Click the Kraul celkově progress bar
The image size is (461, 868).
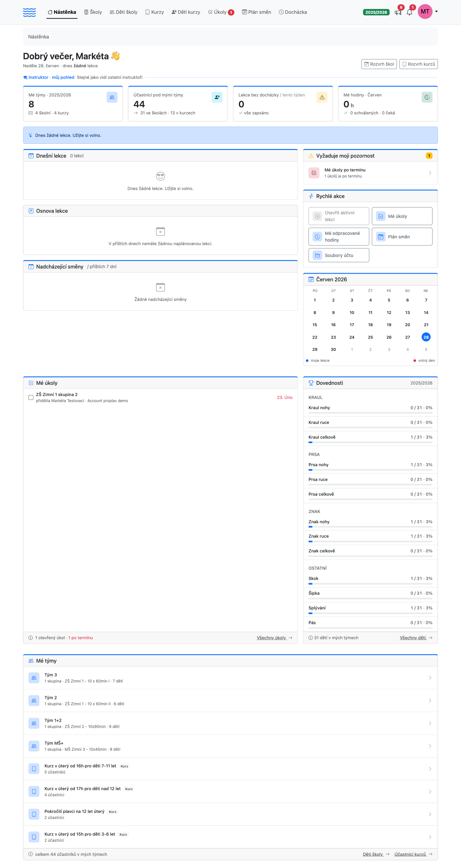(370, 442)
